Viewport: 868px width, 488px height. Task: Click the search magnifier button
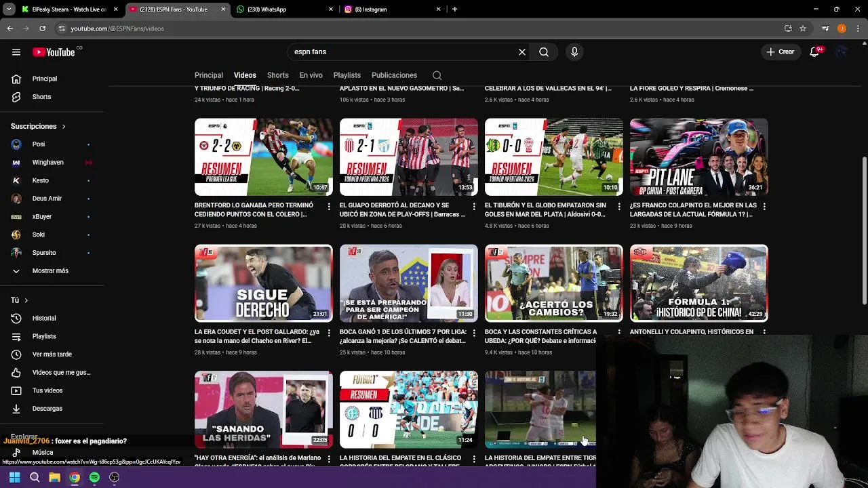pyautogui.click(x=544, y=52)
